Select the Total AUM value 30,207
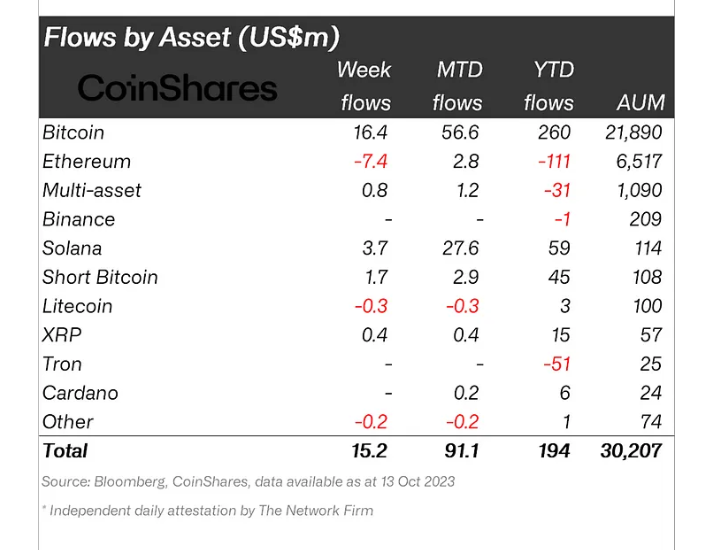Screen dimensions: 710x550 tap(629, 451)
